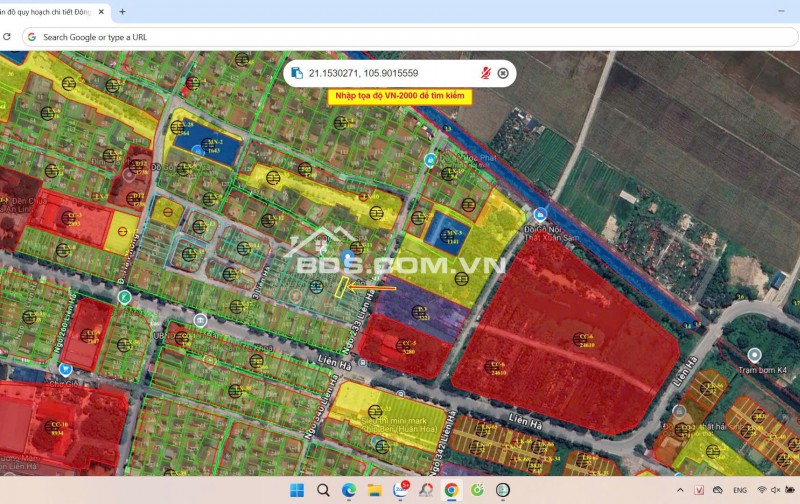Select the blue MN-2 1643 planning zone
Image resolution: width=800 pixels, height=504 pixels.
coord(207,143)
